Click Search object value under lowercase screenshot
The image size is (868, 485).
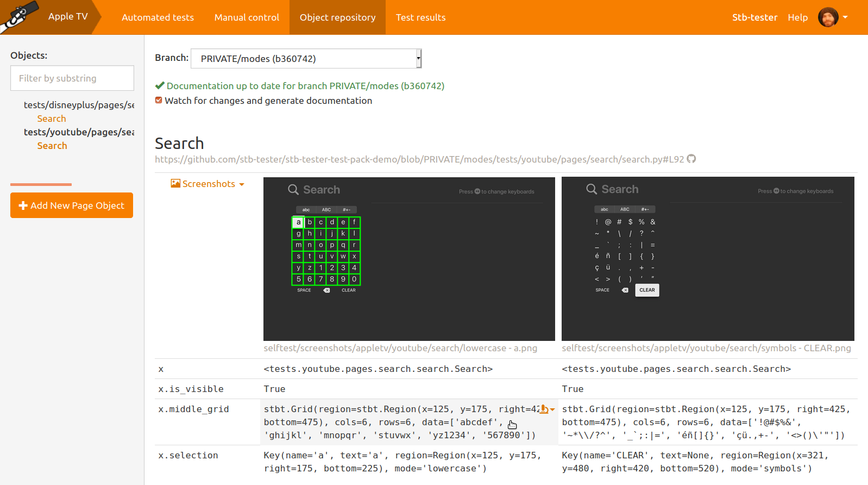pyautogui.click(x=378, y=369)
